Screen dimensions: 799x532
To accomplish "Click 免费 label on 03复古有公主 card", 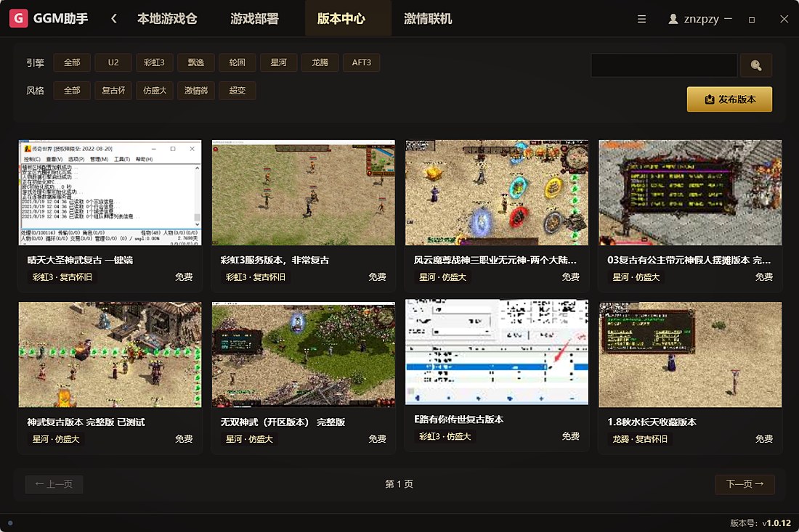I will point(764,277).
